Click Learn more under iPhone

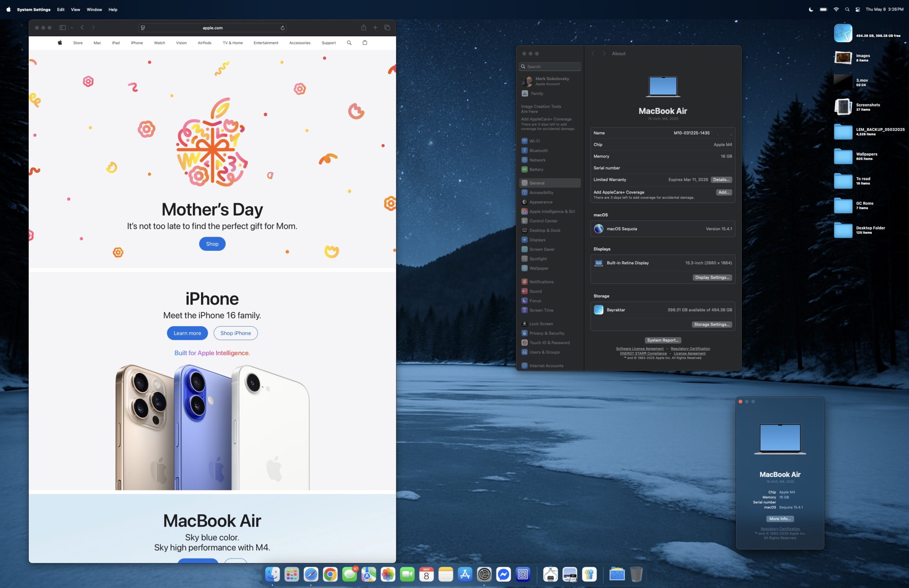coord(187,333)
